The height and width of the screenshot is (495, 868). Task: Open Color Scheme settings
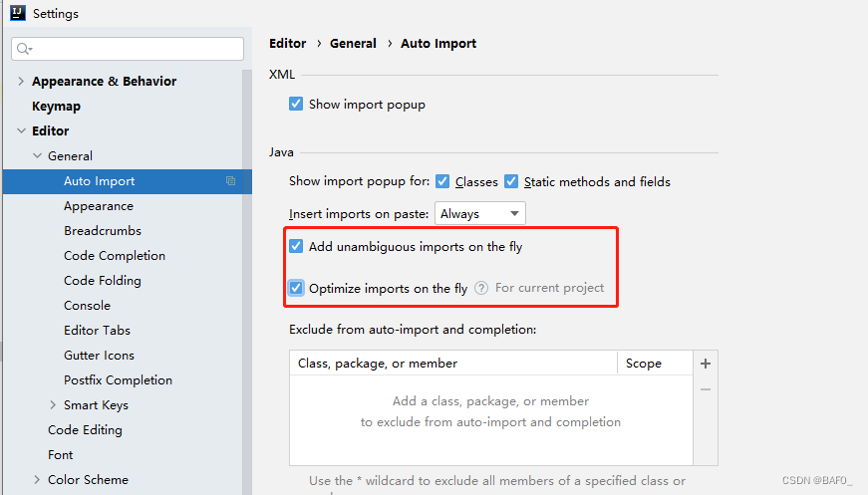88,479
